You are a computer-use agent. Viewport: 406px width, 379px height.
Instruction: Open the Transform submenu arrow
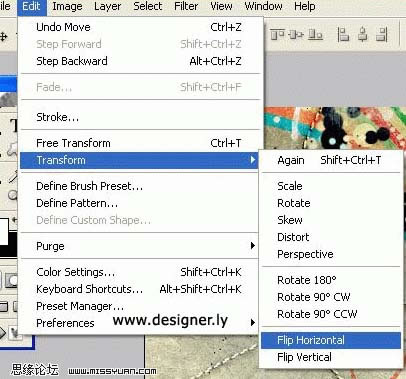click(253, 160)
